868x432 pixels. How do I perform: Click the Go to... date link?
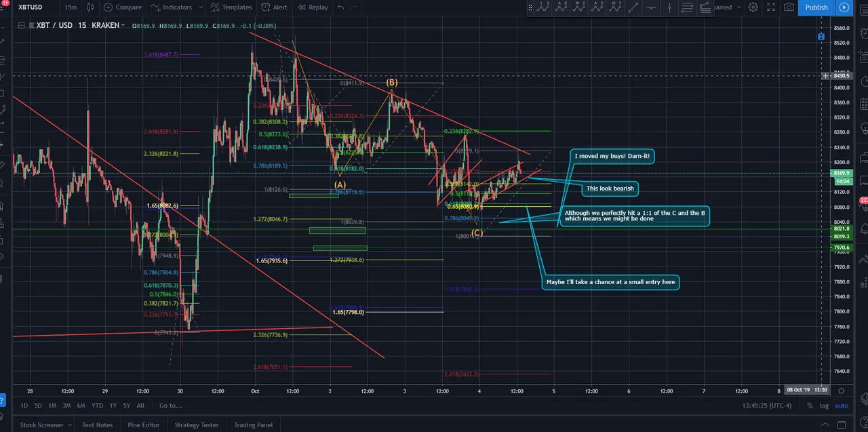[171, 406]
